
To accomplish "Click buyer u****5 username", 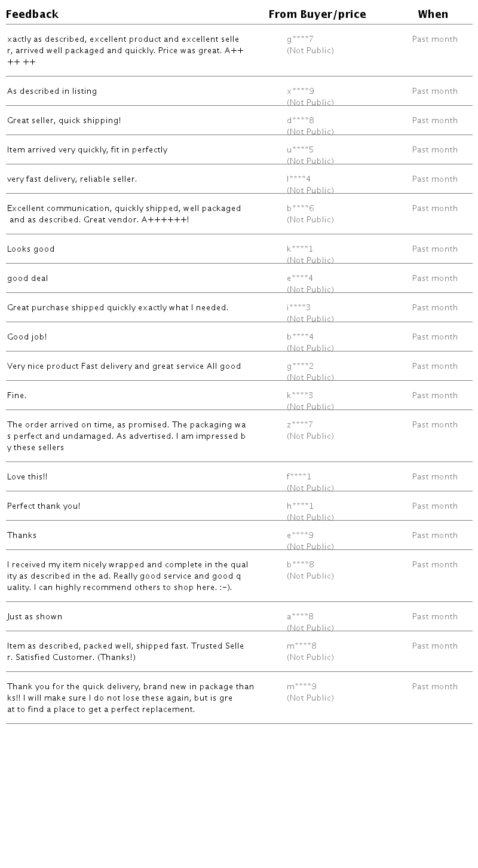I will coord(300,150).
